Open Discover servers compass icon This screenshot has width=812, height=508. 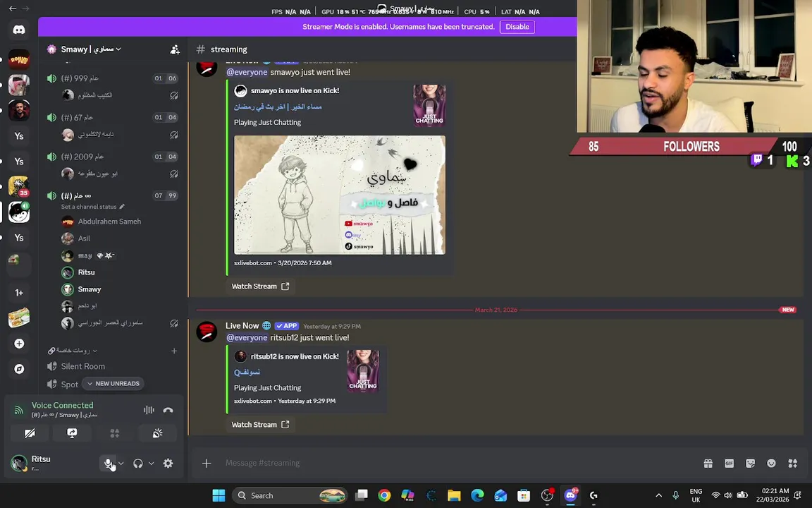click(19, 369)
